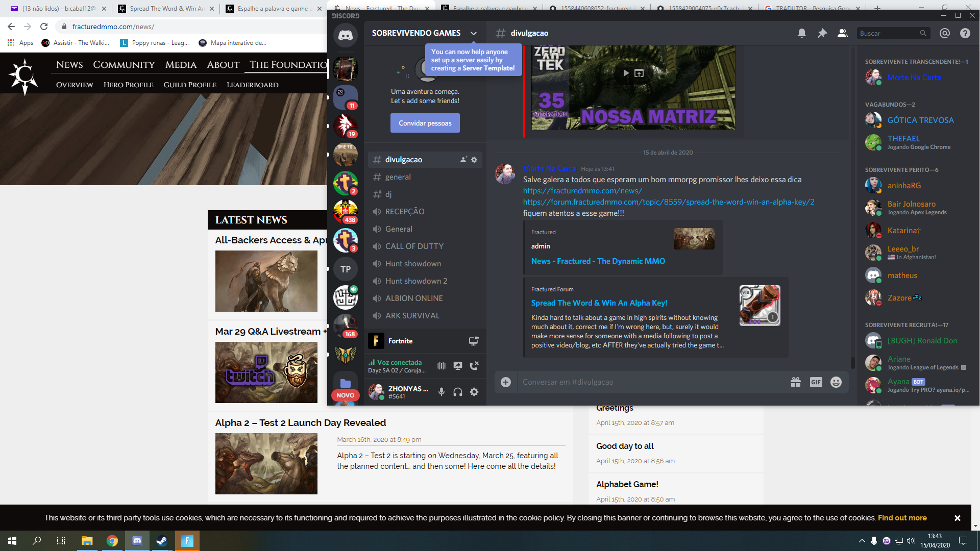The image size is (980, 551).
Task: Click the plus upload button in chat box
Action: coord(506,382)
